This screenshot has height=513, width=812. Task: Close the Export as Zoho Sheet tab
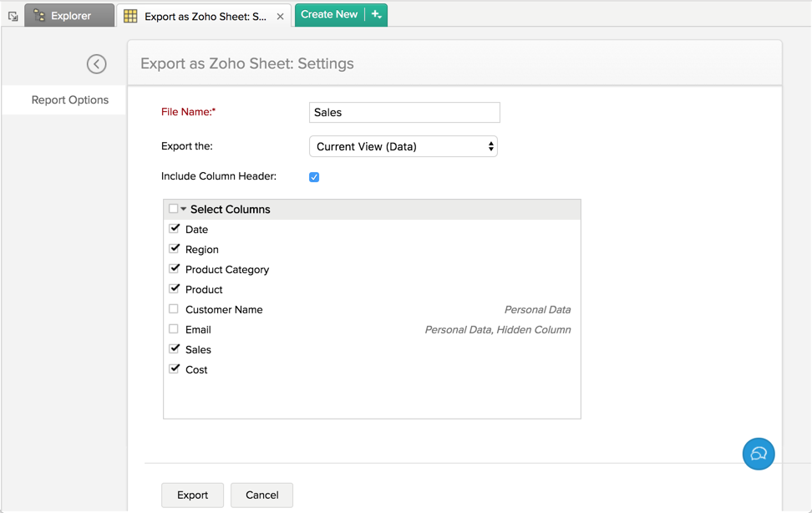280,17
